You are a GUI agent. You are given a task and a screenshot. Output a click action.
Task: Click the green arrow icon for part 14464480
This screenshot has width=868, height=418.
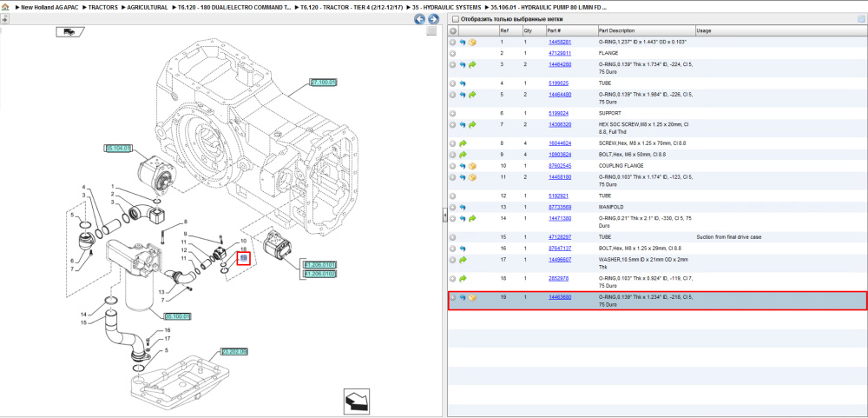(472, 95)
